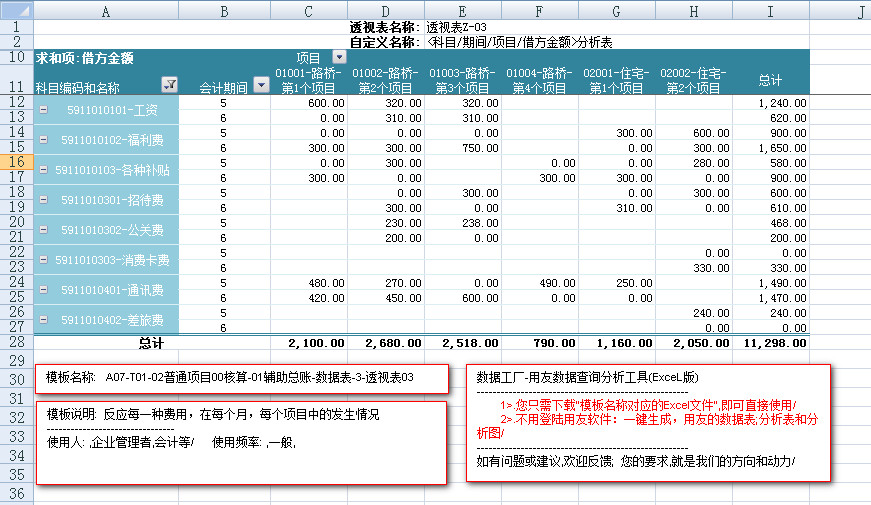The width and height of the screenshot is (871, 505).
Task: Collapse the 5911010103-各种补贴 row group
Action: point(43,170)
